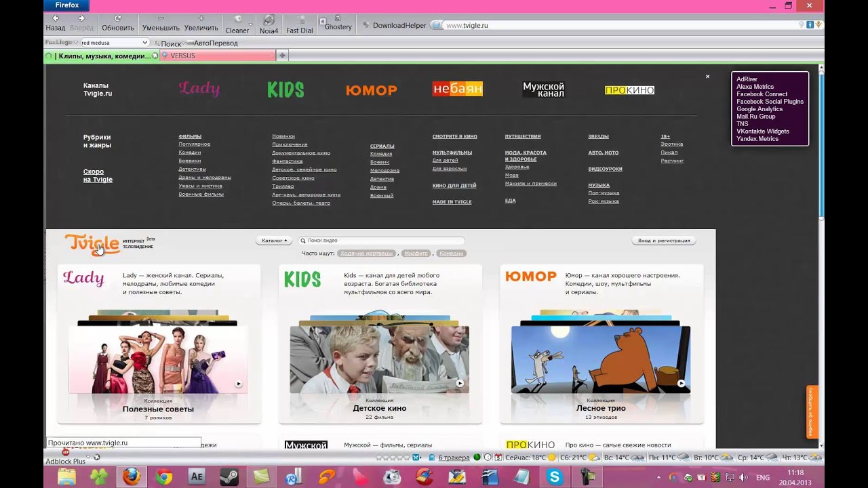Click the Tvigle logo on the page
The height and width of the screenshot is (488, 868).
tap(92, 244)
